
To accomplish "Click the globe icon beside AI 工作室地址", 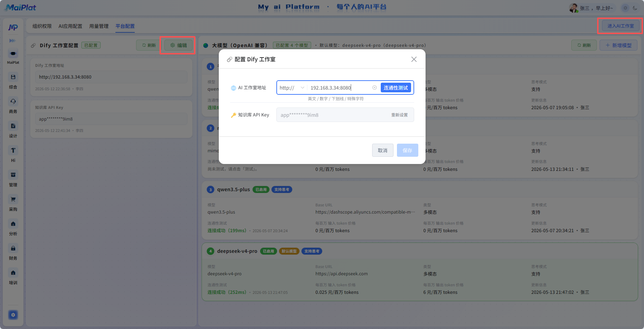I will [x=234, y=88].
